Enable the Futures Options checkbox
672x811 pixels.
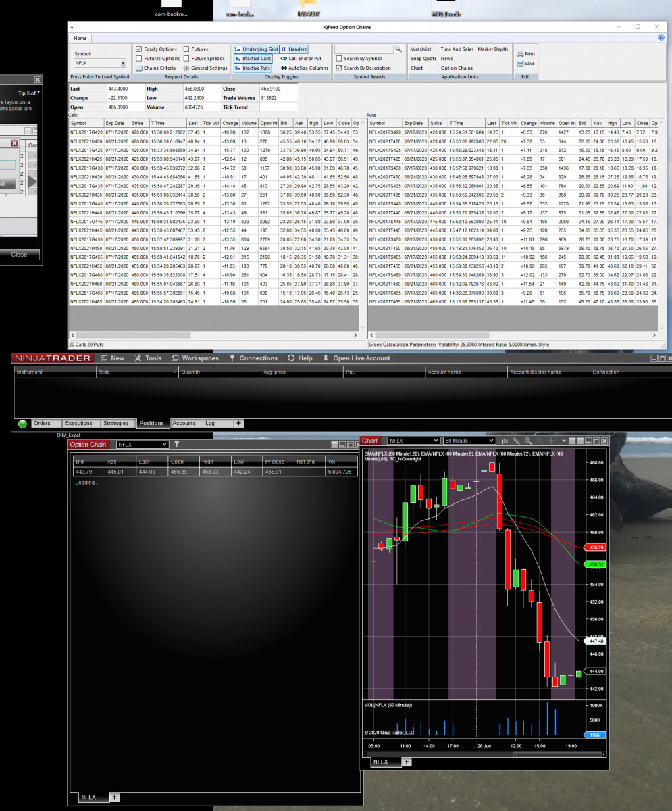tap(139, 59)
